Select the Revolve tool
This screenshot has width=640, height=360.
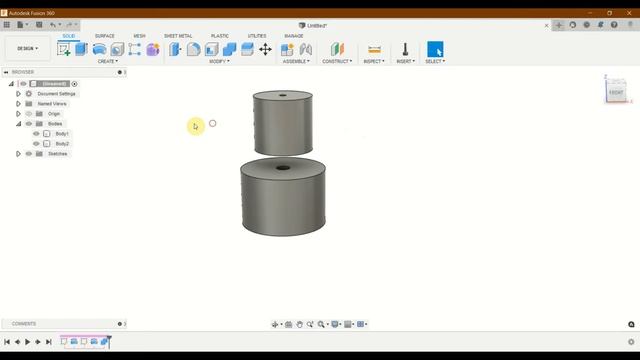point(99,49)
